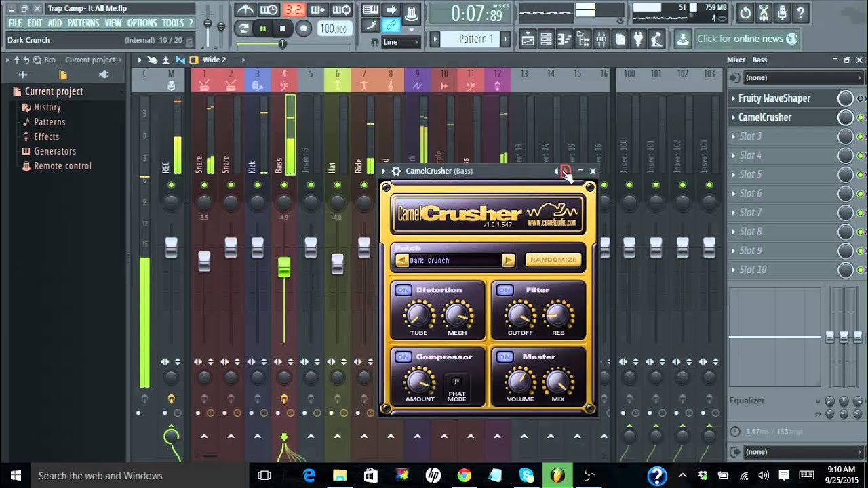Select Patterns in the browser tree
Image resolution: width=868 pixels, height=488 pixels.
(50, 122)
